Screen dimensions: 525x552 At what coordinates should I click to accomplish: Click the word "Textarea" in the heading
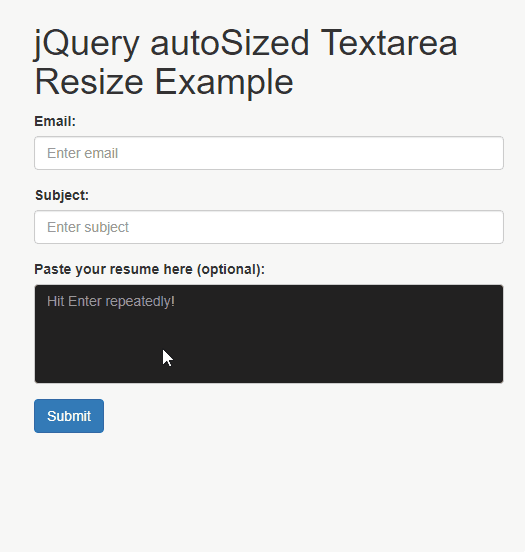click(x=389, y=43)
